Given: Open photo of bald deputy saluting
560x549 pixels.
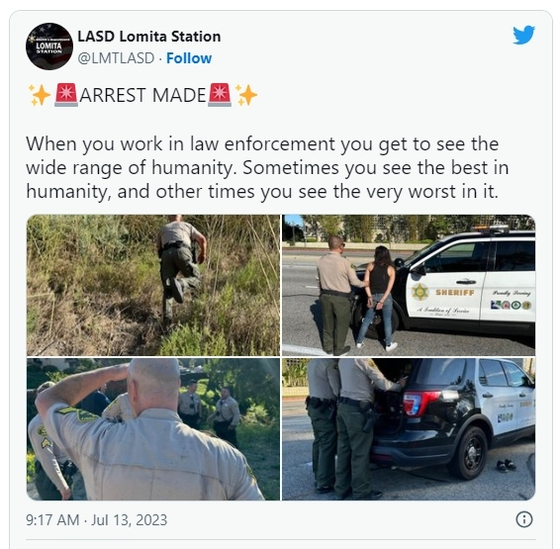Looking at the screenshot, I should (x=153, y=429).
